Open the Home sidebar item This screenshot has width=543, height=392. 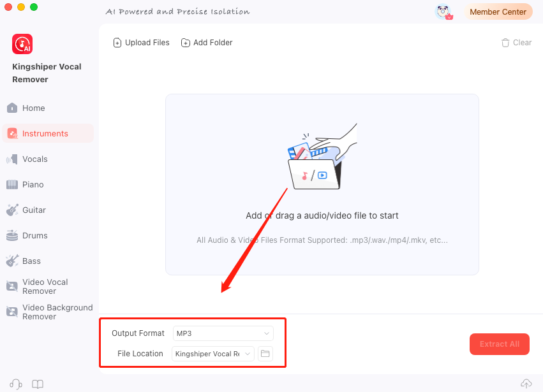point(26,108)
